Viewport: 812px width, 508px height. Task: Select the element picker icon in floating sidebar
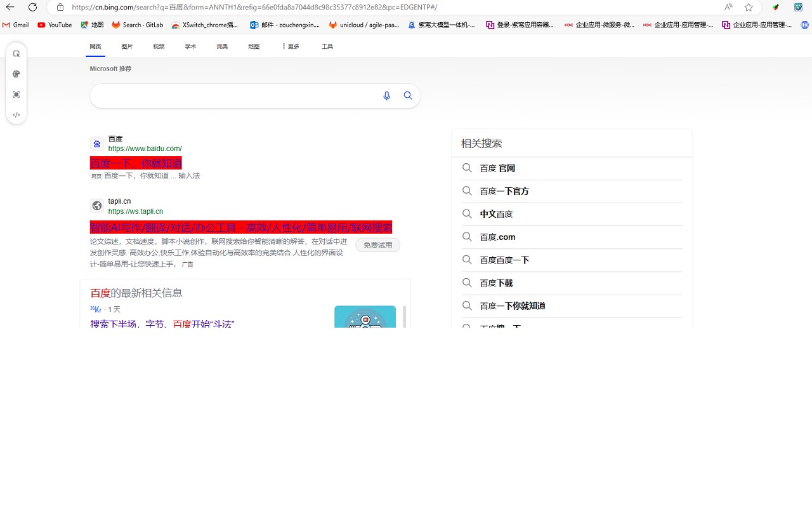tap(16, 54)
